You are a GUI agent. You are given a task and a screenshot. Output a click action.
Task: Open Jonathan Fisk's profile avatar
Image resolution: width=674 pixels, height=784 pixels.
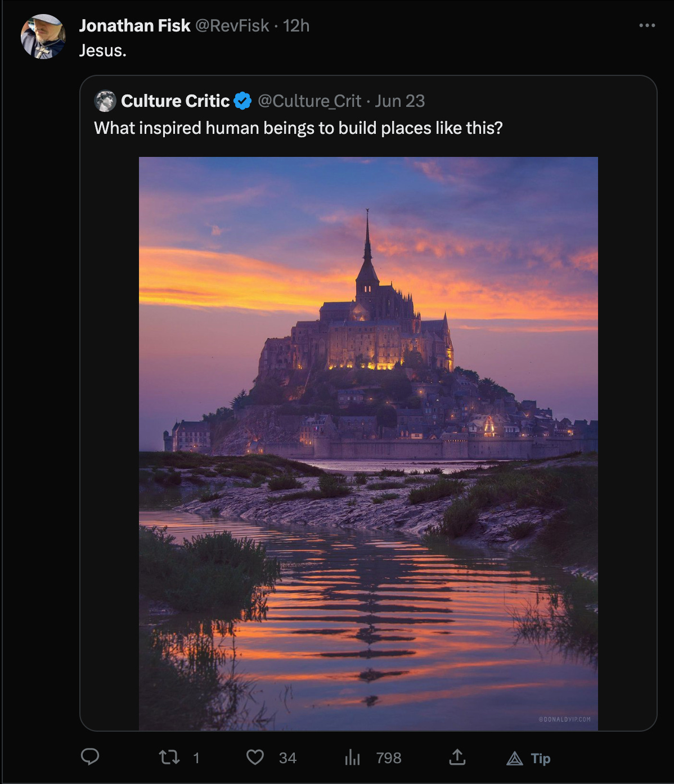[x=43, y=37]
